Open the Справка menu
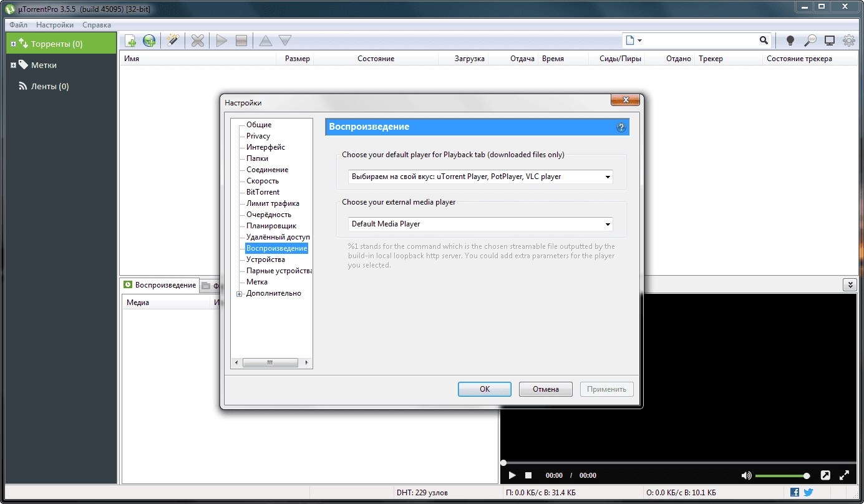Image resolution: width=864 pixels, height=504 pixels. point(97,25)
